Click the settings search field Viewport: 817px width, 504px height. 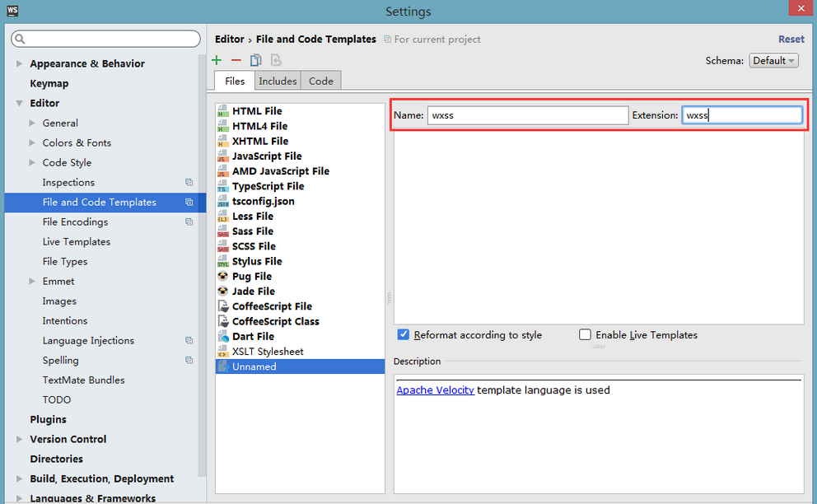point(105,39)
